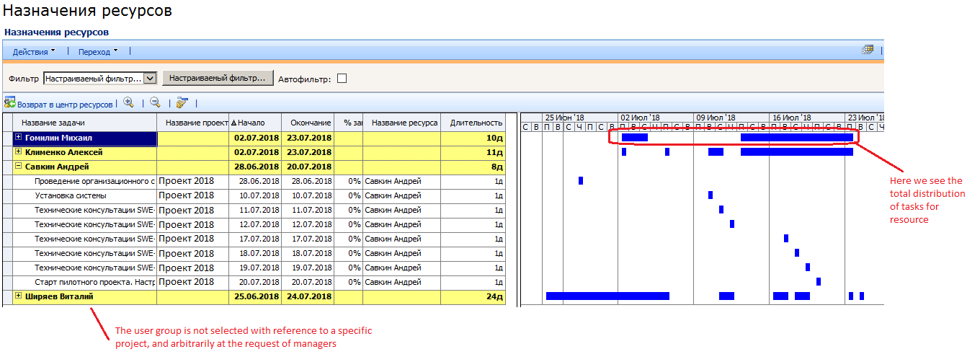The image size is (980, 362).
Task: Enable the Автофильтр checkbox
Action: pos(342,79)
